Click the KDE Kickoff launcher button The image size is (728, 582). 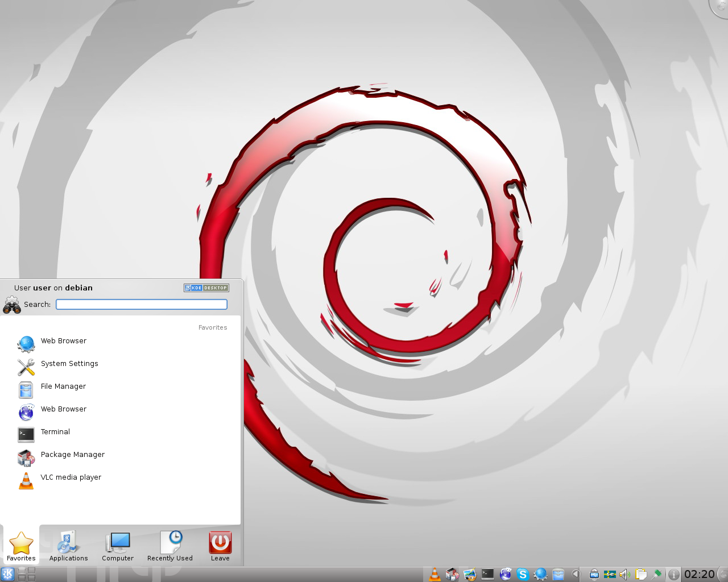7,574
